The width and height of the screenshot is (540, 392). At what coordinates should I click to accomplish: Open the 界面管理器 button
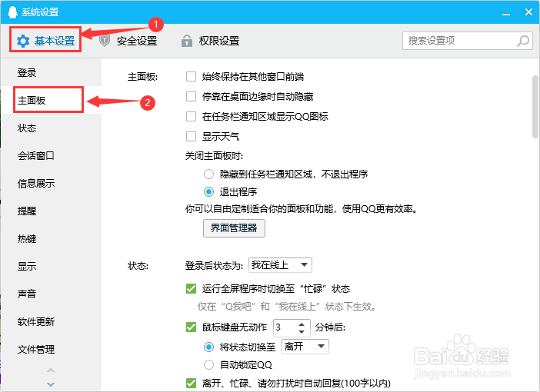[x=234, y=228]
